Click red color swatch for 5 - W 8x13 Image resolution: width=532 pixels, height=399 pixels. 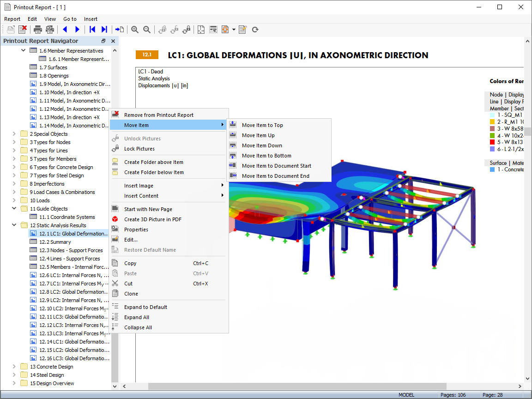[492, 142]
